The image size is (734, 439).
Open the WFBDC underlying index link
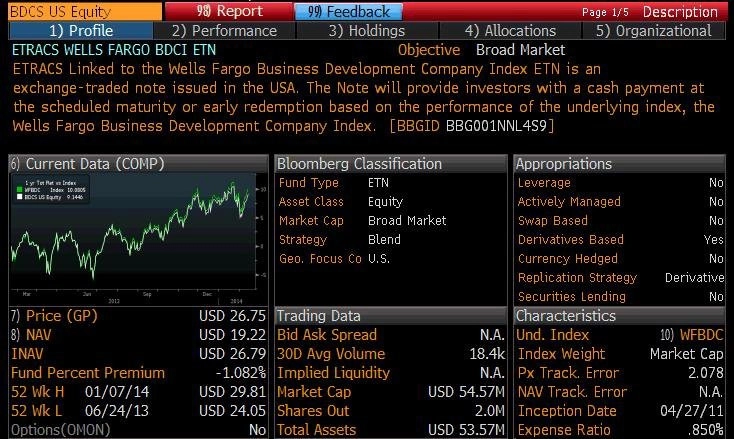point(692,335)
